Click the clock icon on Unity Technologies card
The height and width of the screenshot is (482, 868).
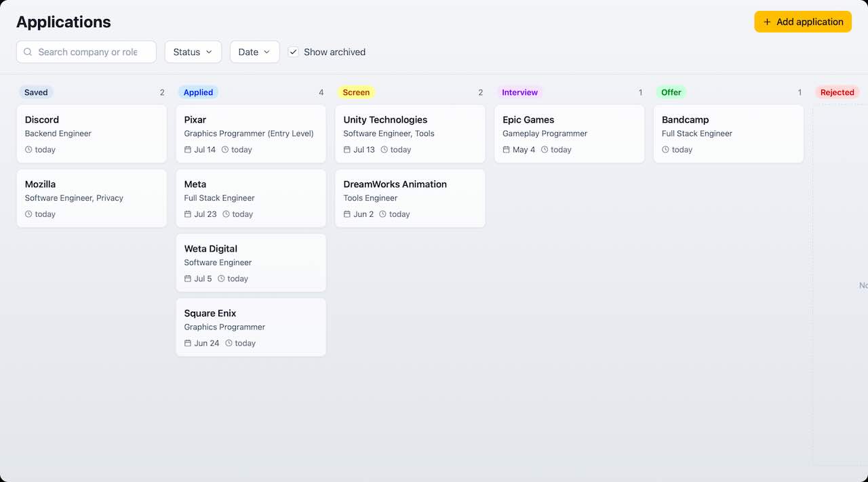(x=384, y=150)
